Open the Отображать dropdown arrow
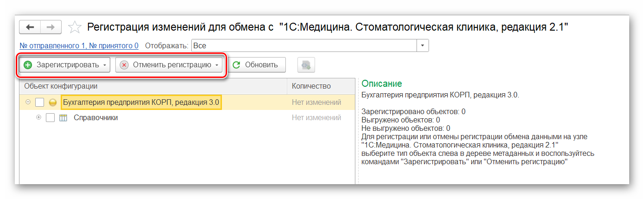The height and width of the screenshot is (199, 644). [x=423, y=45]
